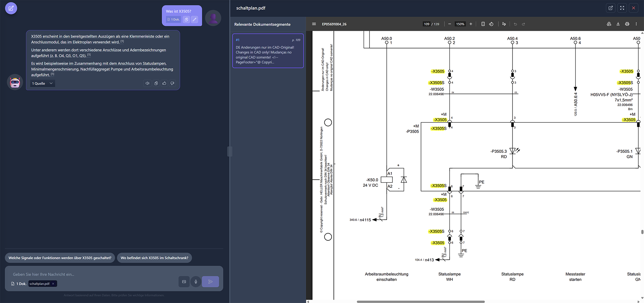Toggle fullscreen for the document panel
644x303 pixels.
point(622,8)
